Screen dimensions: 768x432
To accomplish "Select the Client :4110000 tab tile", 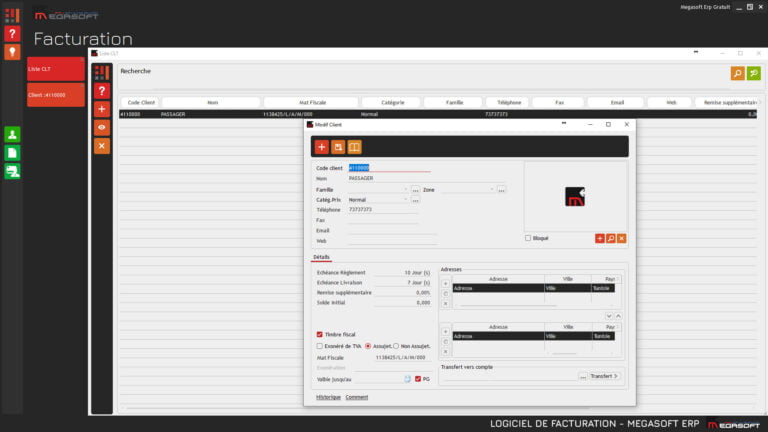I will [x=56, y=95].
